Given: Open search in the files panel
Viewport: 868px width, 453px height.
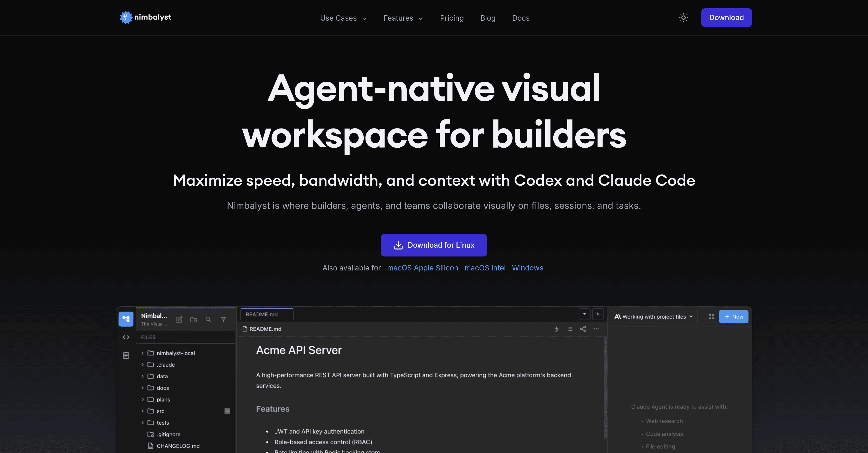Looking at the screenshot, I should tap(208, 319).
